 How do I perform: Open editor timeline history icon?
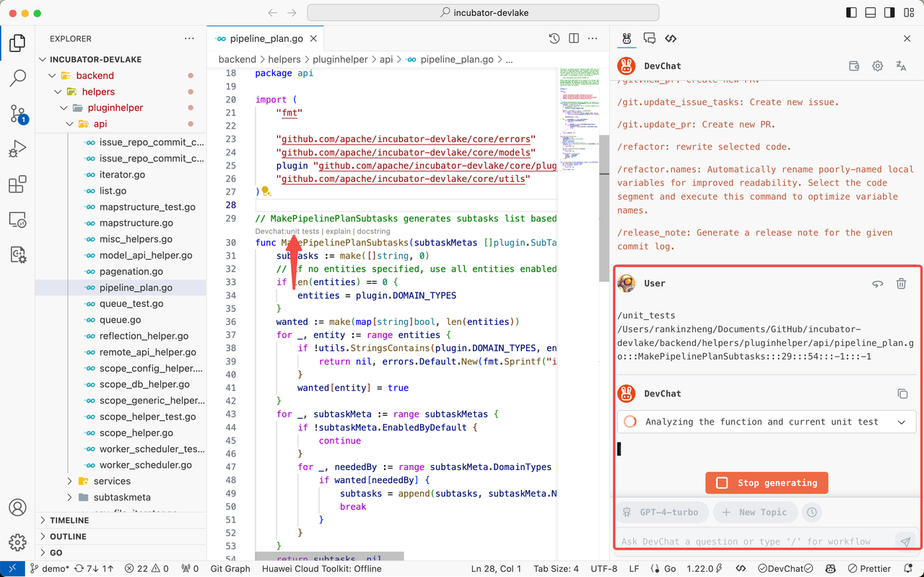coord(554,39)
